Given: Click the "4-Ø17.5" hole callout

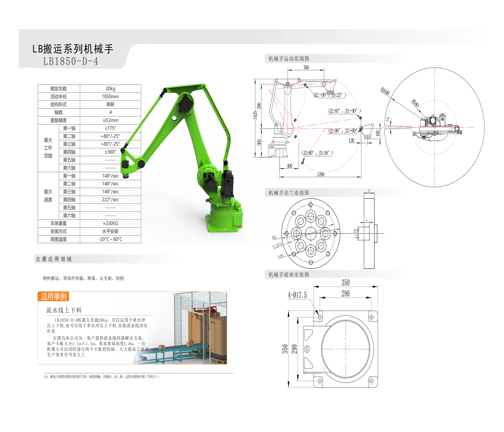Looking at the screenshot, I should (x=297, y=296).
